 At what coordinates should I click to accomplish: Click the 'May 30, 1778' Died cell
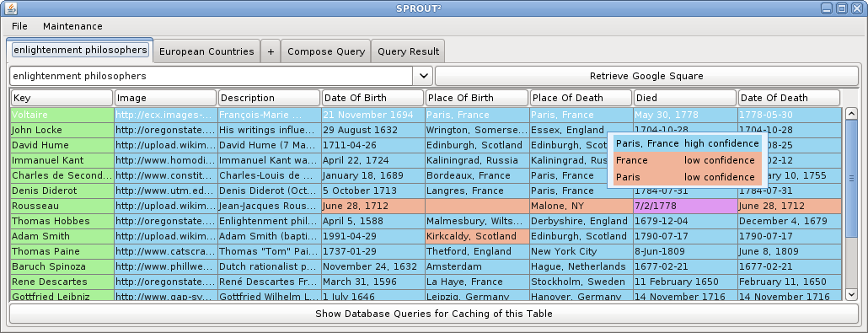point(685,115)
